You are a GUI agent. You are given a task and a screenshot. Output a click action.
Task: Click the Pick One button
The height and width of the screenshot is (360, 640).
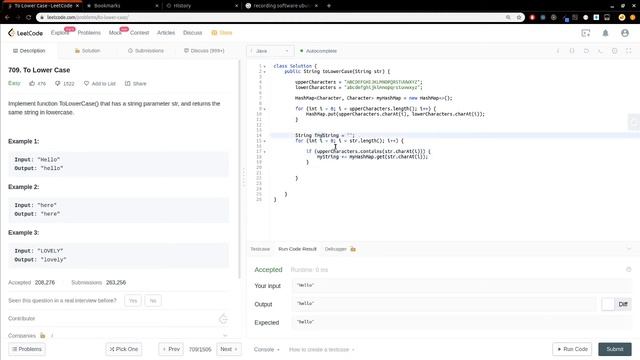pyautogui.click(x=124, y=349)
